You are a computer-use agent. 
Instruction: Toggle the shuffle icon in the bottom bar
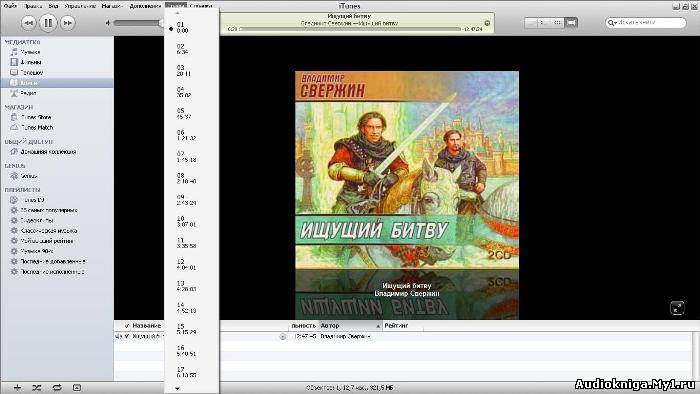point(37,388)
